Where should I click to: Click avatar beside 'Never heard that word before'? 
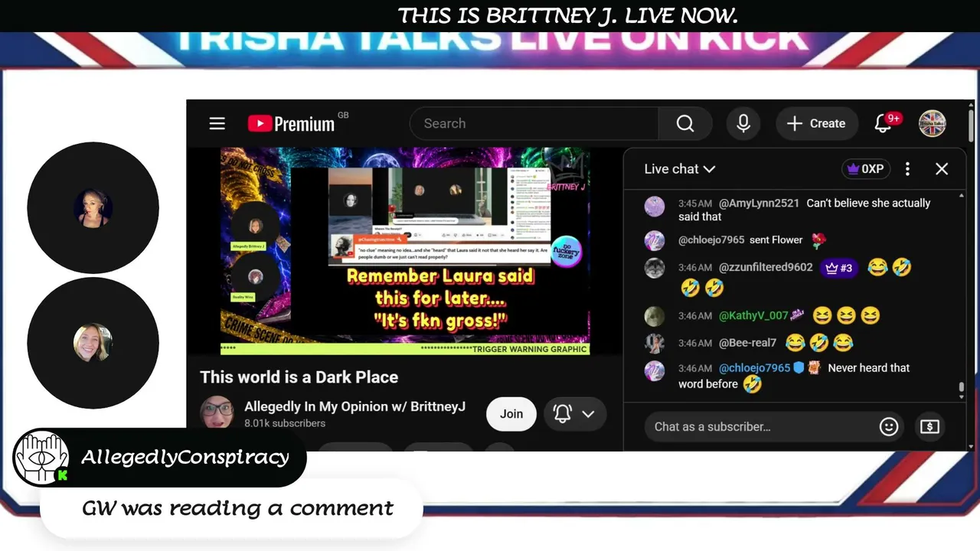(x=655, y=370)
